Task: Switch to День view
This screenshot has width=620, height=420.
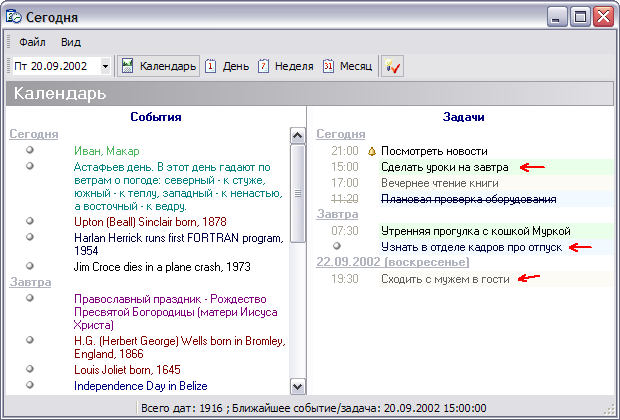Action: [227, 66]
